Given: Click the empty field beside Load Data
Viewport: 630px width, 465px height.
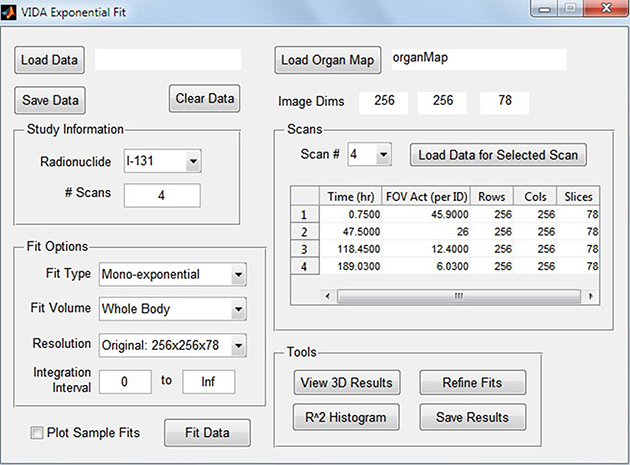Looking at the screenshot, I should 168,59.
